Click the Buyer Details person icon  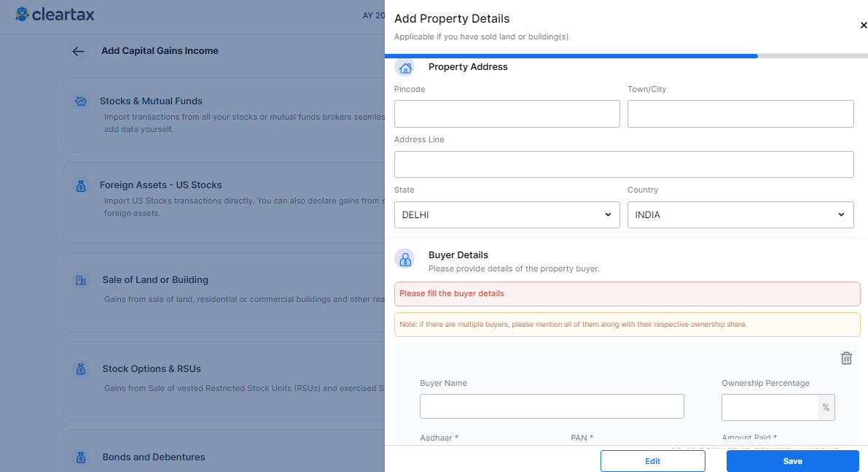(x=404, y=259)
